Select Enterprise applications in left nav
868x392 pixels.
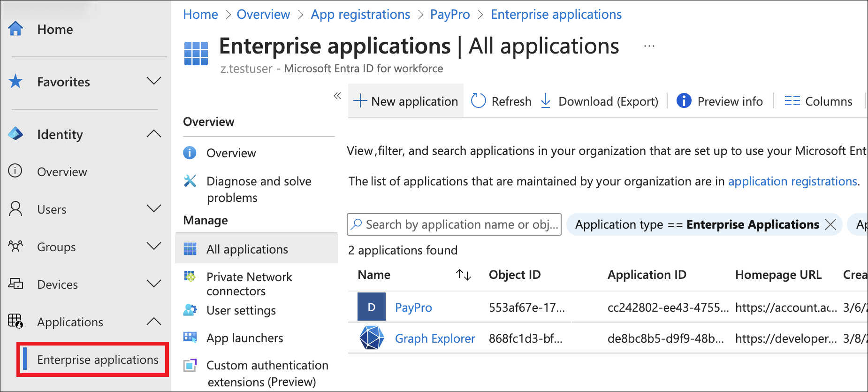(93, 360)
